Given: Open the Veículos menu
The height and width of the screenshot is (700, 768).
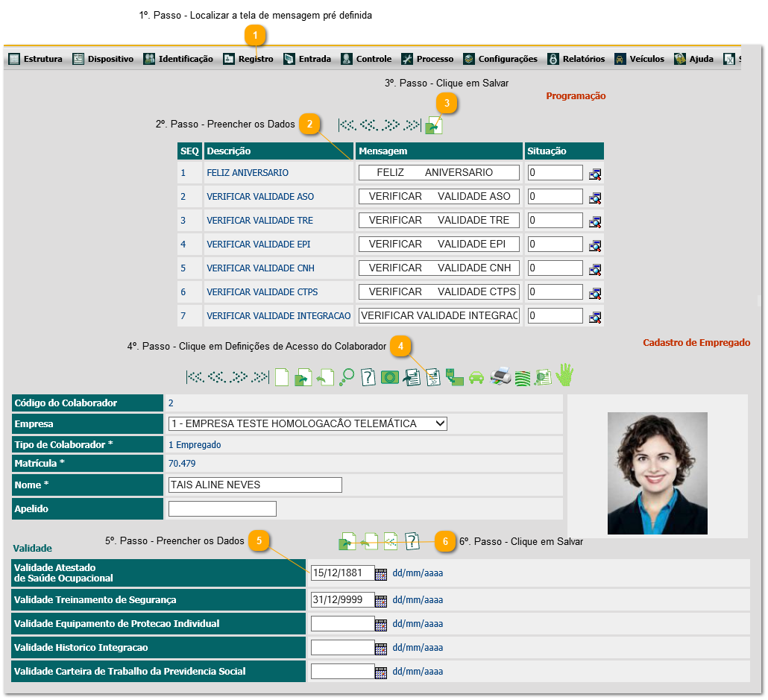Looking at the screenshot, I should [x=639, y=59].
